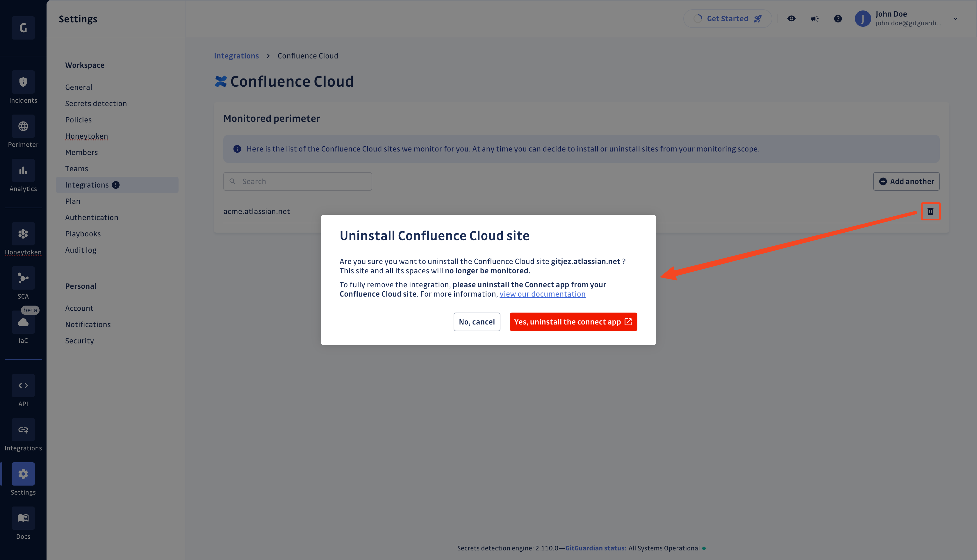Click the Add another button
This screenshot has height=560, width=977.
[x=906, y=181]
